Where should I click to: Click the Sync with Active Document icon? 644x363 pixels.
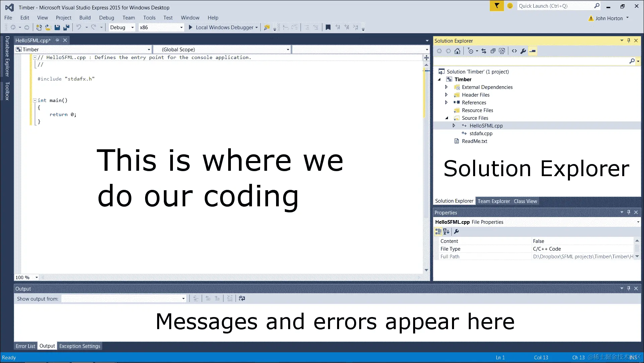coord(484,51)
